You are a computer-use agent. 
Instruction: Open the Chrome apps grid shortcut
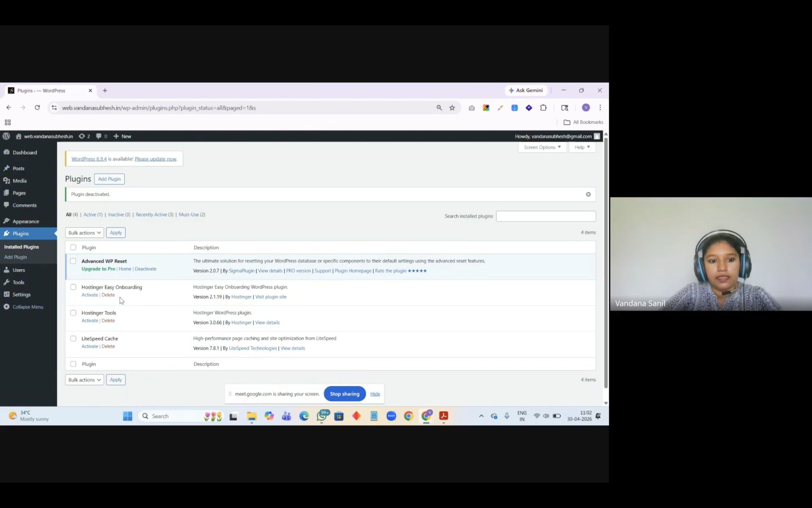point(8,122)
